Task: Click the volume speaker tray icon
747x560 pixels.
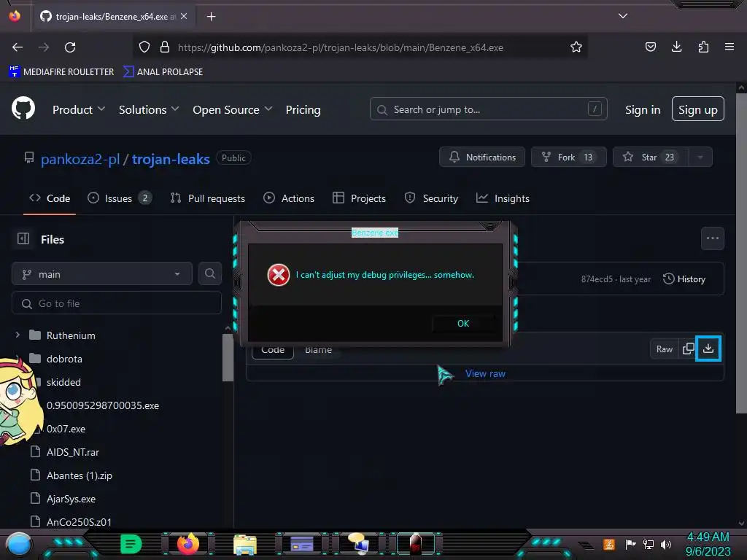Action: [666, 544]
